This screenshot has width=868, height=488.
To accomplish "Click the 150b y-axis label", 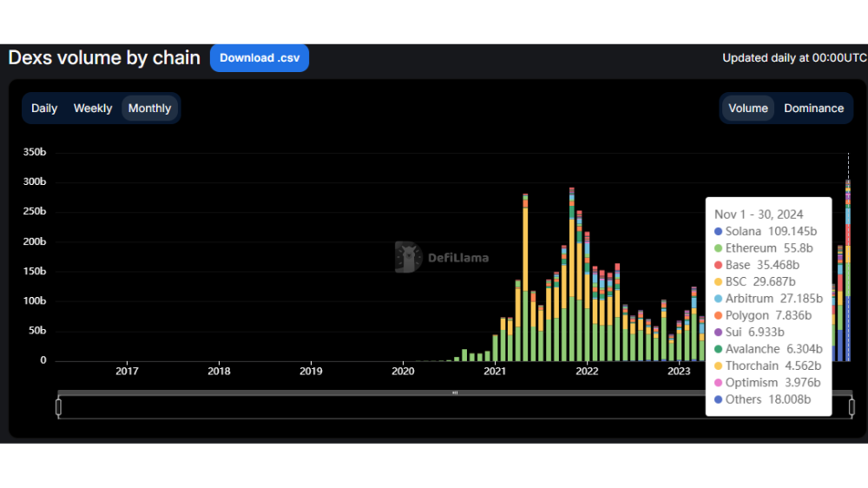I will pos(35,271).
